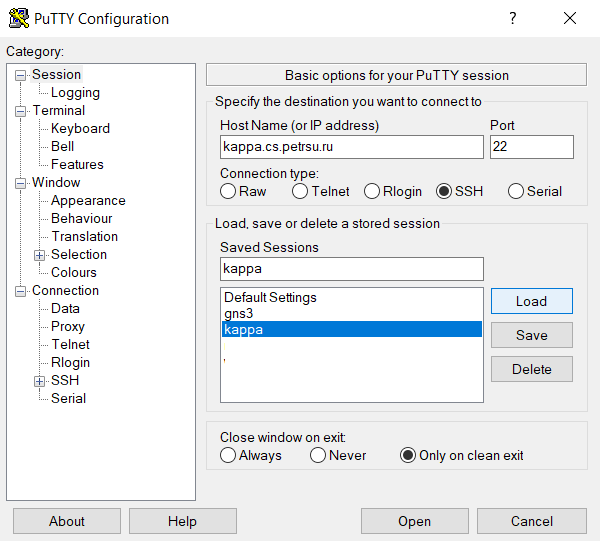Select gns3 in saved sessions list

click(238, 313)
